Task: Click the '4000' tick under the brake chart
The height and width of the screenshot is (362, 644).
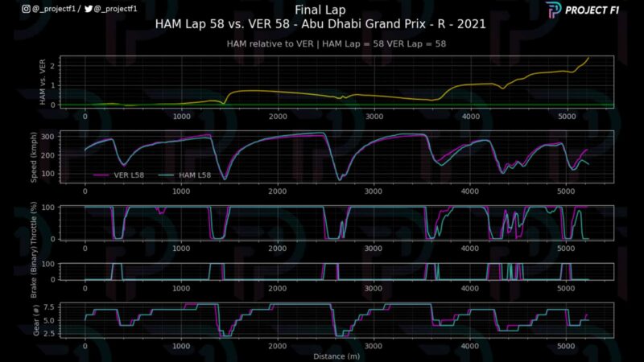Action: (470, 289)
